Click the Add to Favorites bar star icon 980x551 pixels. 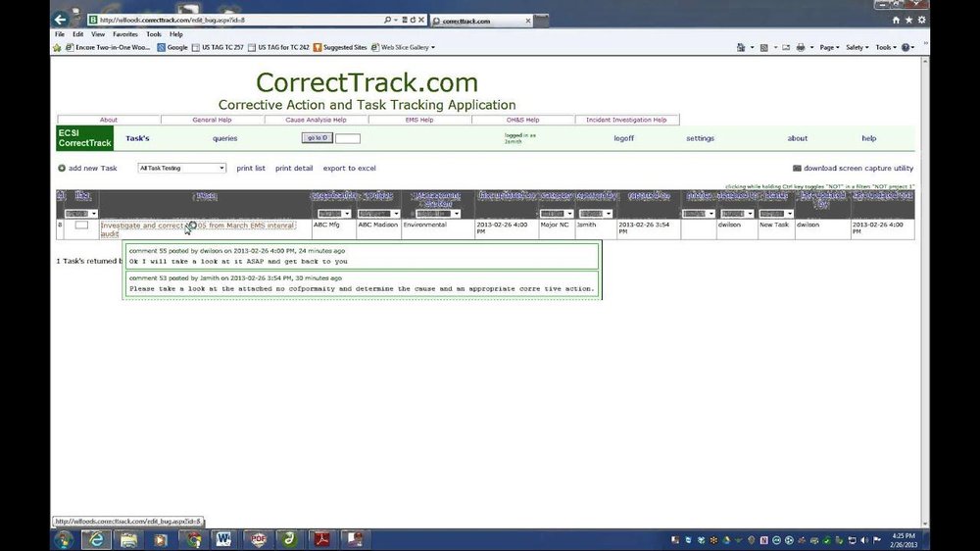pos(58,47)
